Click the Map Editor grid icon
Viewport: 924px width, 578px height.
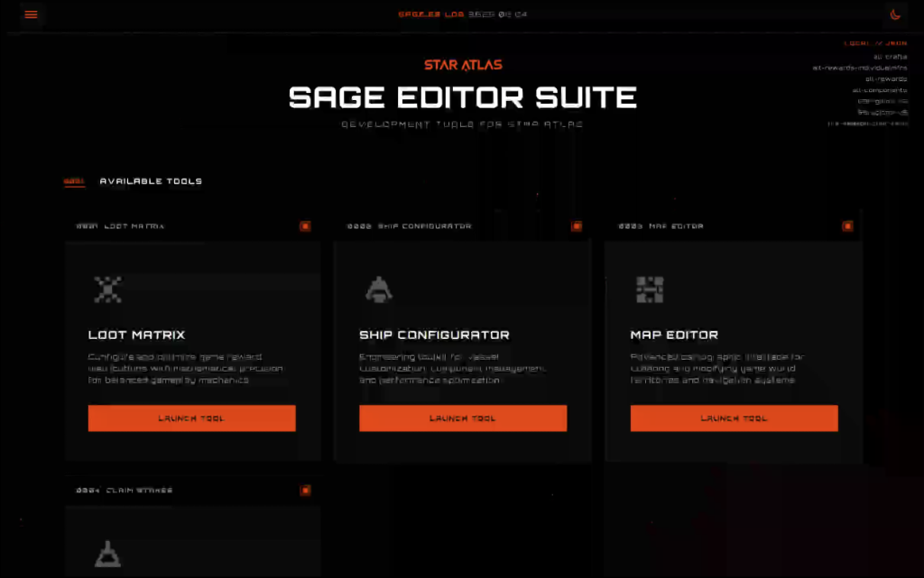click(650, 289)
